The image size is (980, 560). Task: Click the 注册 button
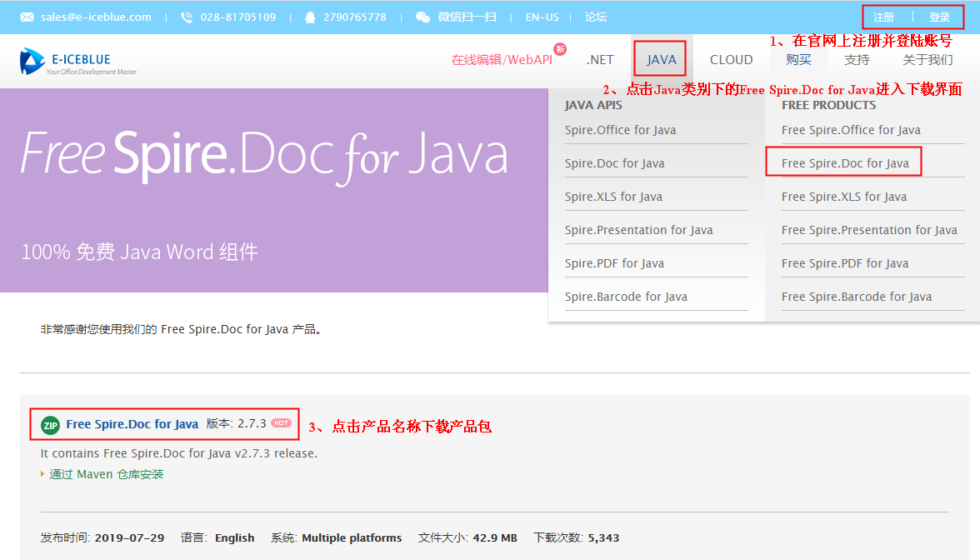point(884,16)
